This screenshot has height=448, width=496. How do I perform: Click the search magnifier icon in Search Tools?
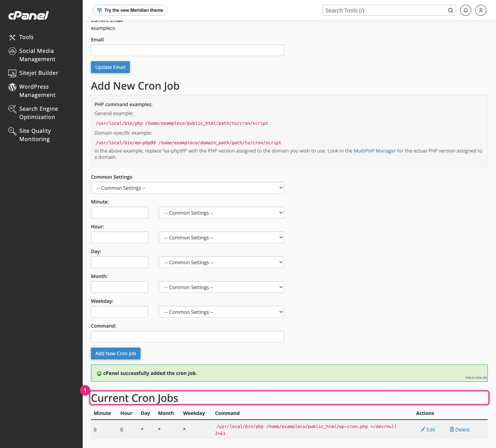(450, 10)
